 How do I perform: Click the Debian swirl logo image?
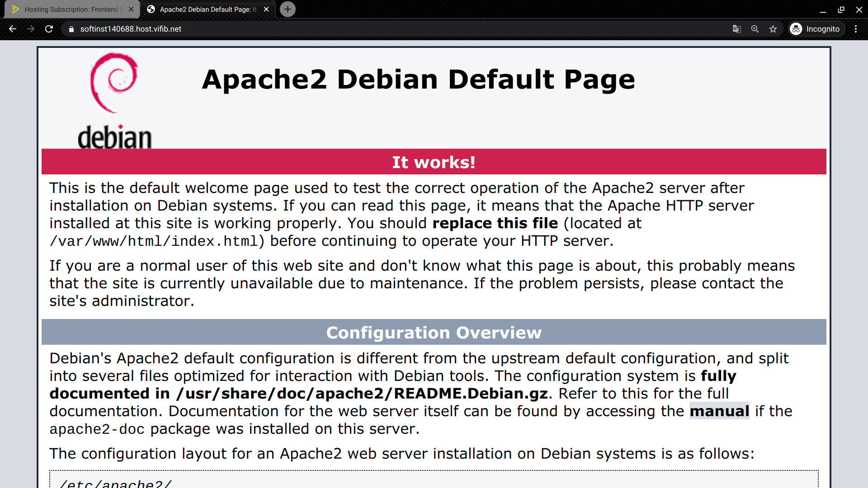coord(115,101)
